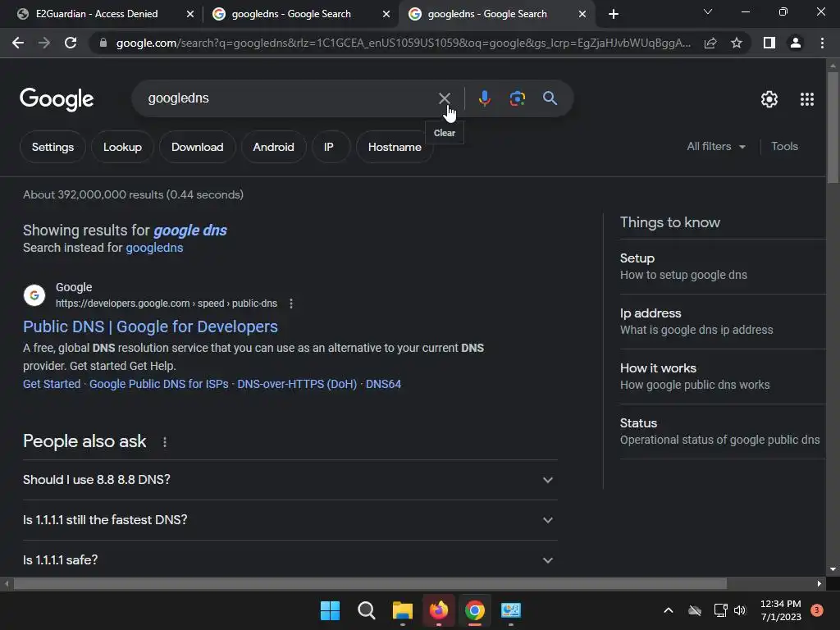Share this page from address bar
The width and height of the screenshot is (840, 630).
coord(710,43)
